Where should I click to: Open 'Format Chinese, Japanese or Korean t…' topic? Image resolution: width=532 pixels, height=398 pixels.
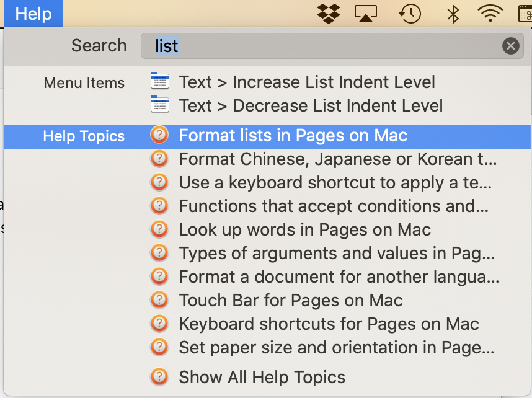267,159
